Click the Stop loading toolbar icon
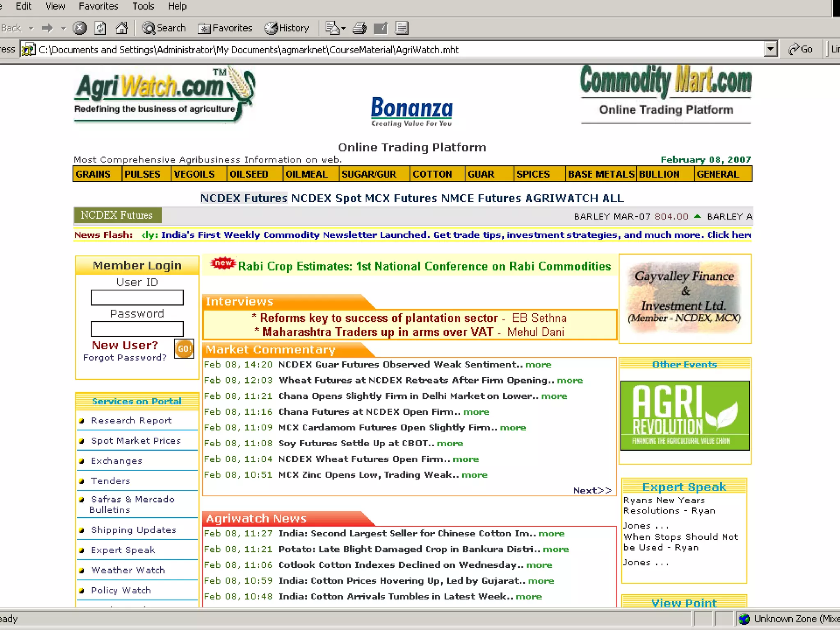Viewport: 840px width, 630px height. click(80, 28)
